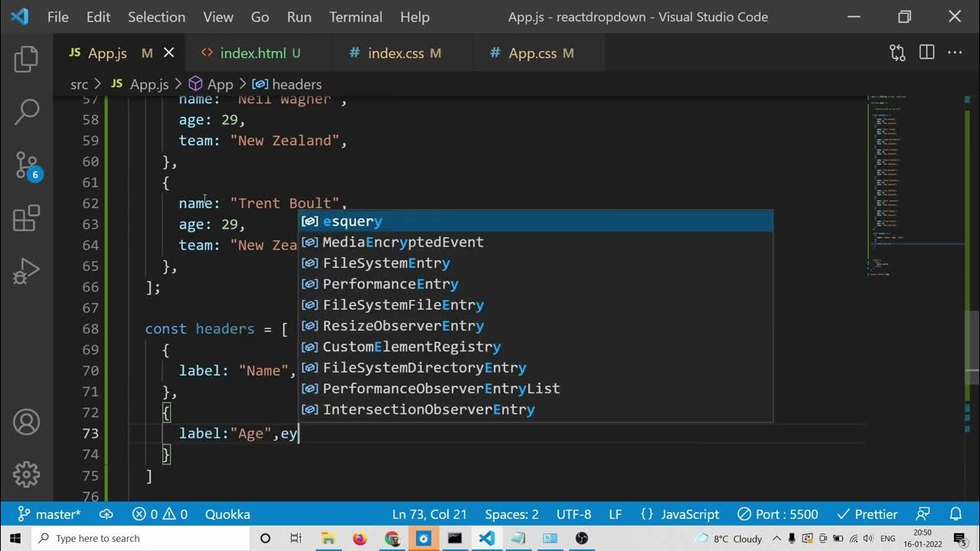Screen dimensions: 980x551
Task: Open Run and Debug view
Action: click(26, 271)
